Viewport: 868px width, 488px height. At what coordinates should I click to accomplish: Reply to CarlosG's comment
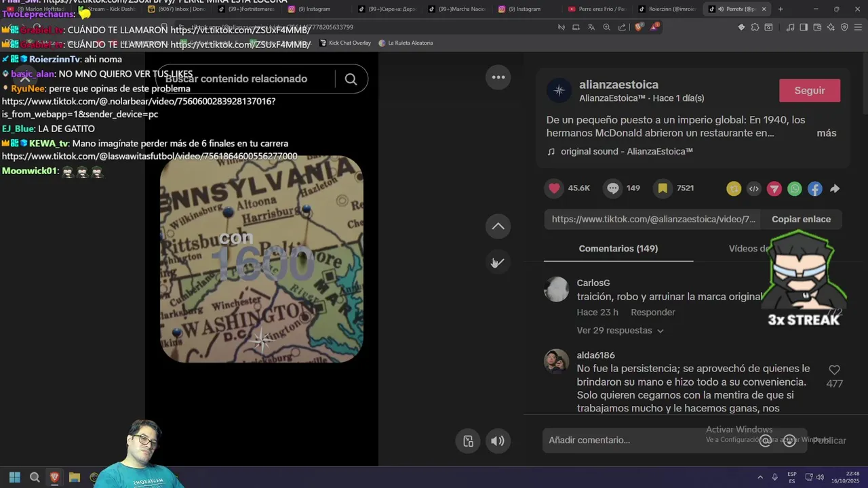pos(653,312)
